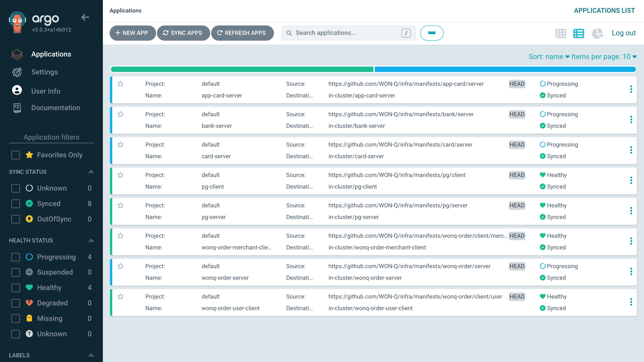Screen dimensions: 644x362
Task: Change Items per page dropdown
Action: (604, 57)
